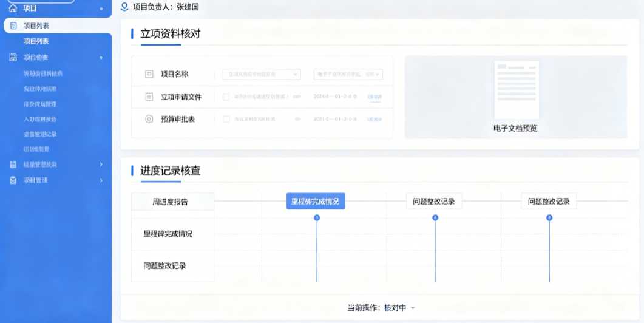
Task: Collapse the second sidebar group arrow
Action: (101, 58)
